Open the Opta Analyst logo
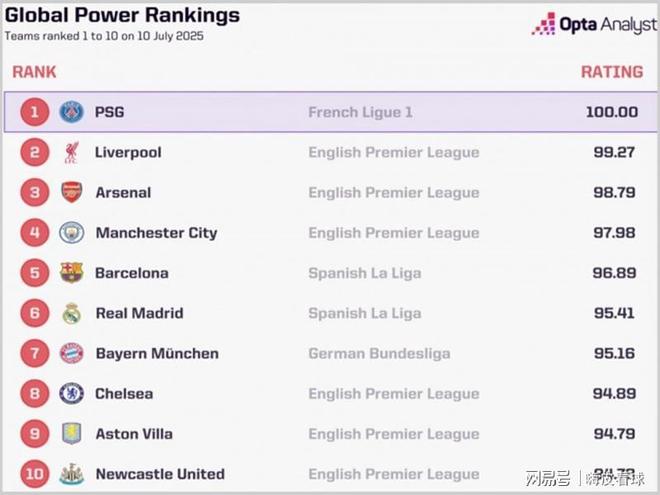660x495 pixels. click(x=594, y=24)
